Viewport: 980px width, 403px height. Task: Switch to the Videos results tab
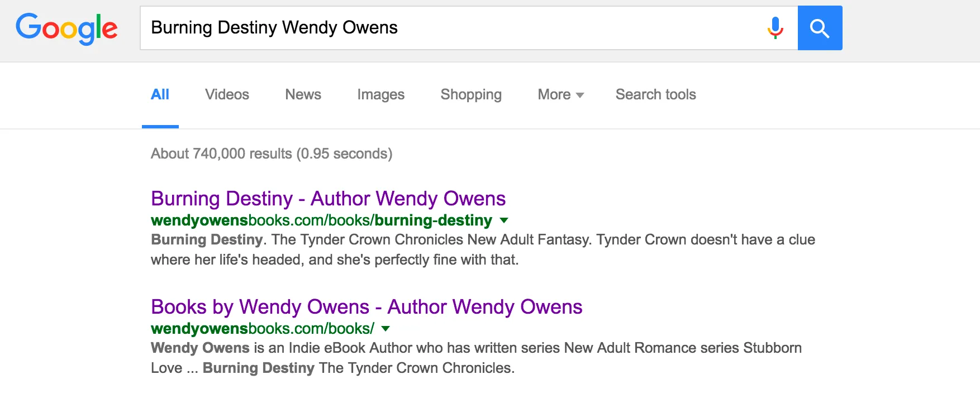pos(227,95)
